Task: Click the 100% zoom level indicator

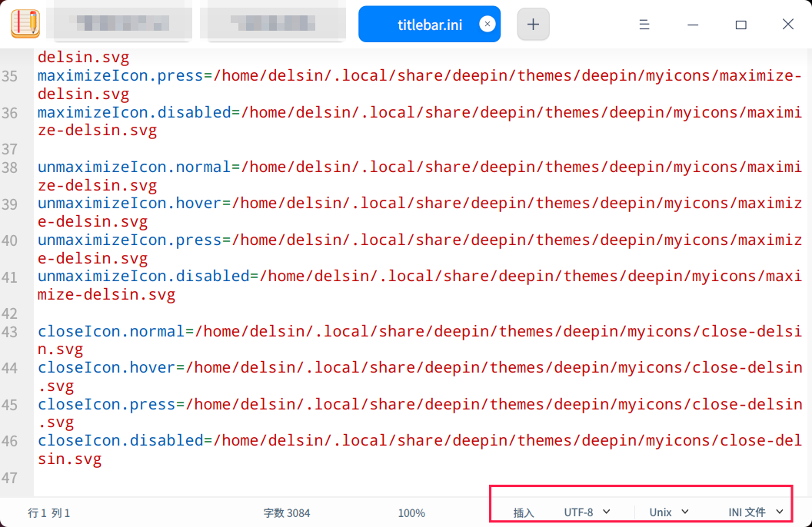Action: (411, 512)
